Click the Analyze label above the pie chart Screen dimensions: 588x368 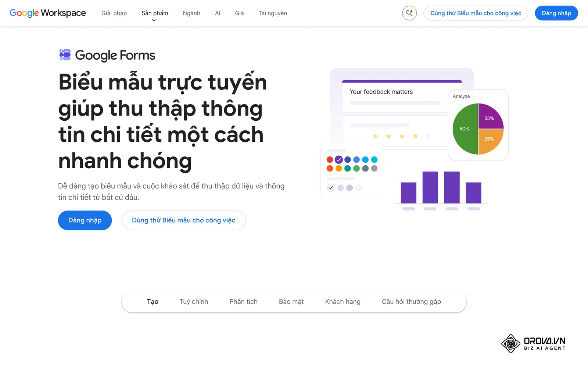pyautogui.click(x=461, y=96)
